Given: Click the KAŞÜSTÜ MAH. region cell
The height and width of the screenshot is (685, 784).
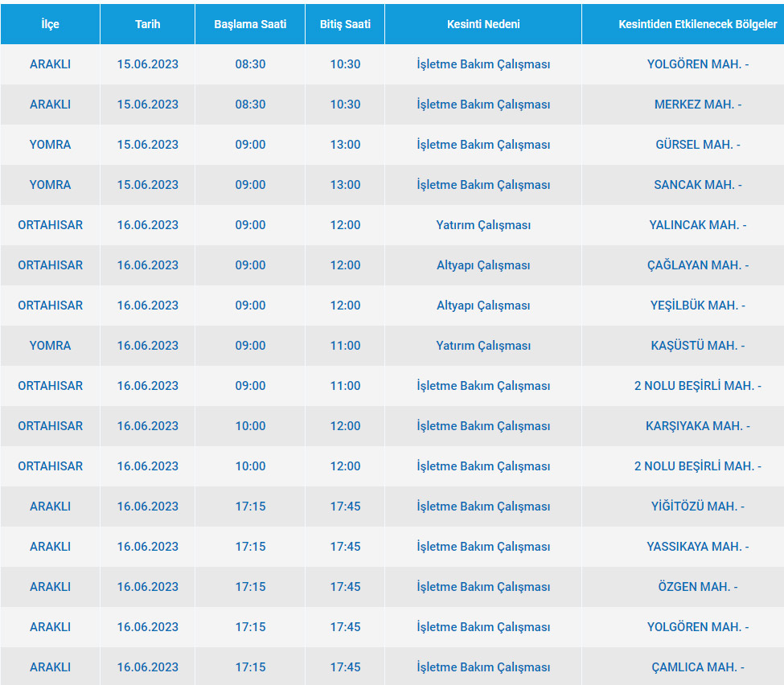Looking at the screenshot, I should [697, 346].
